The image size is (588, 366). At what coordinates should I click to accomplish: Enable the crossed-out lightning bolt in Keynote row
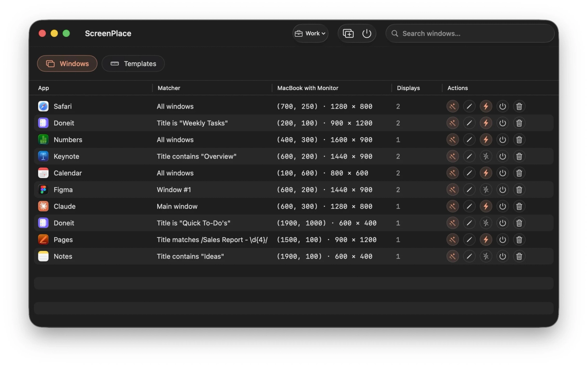tap(486, 156)
